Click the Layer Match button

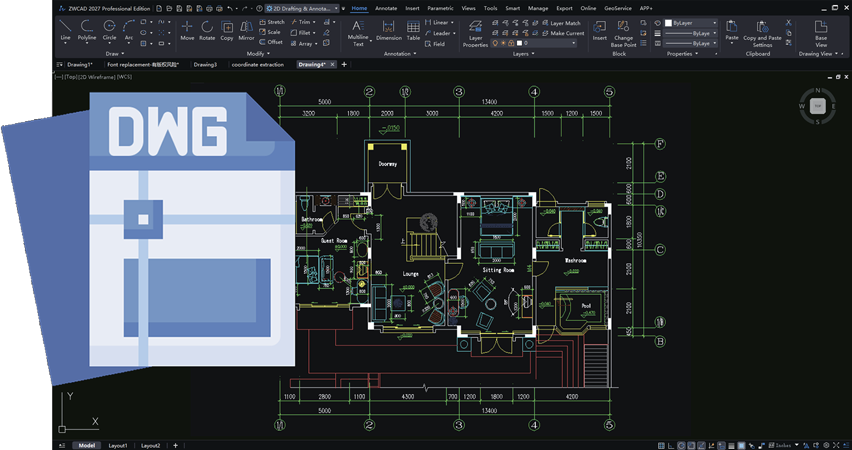pos(560,23)
